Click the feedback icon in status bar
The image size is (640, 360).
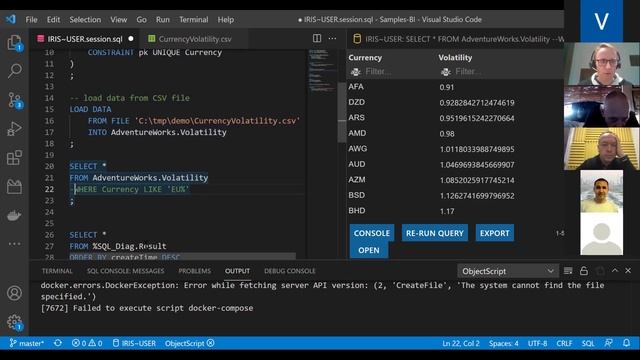(609, 343)
